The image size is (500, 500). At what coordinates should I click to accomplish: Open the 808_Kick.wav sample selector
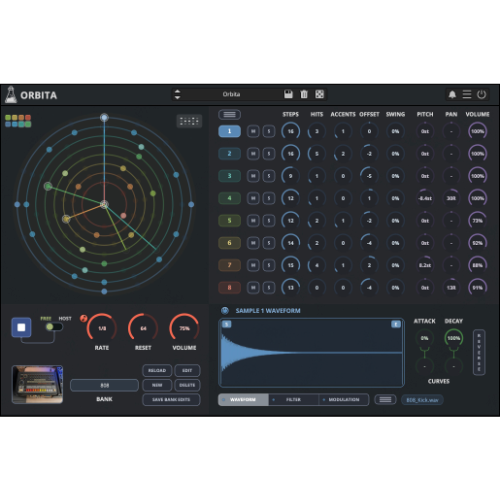(x=422, y=400)
